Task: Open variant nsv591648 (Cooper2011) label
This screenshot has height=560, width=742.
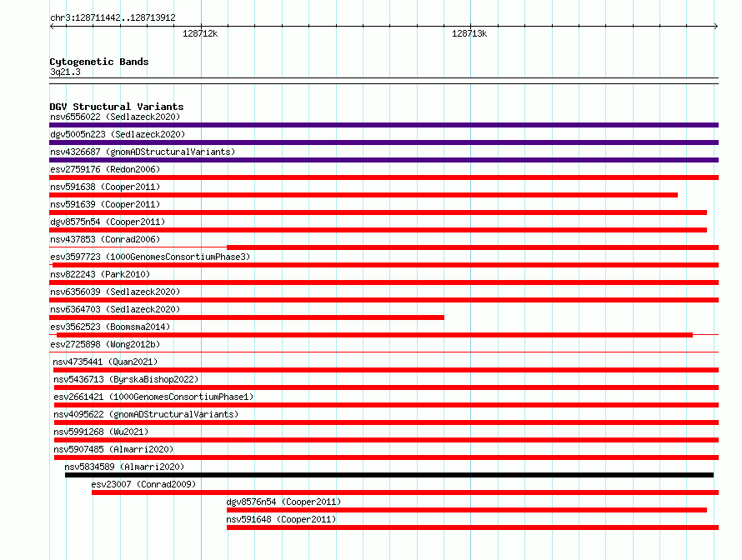Action: tap(281, 519)
